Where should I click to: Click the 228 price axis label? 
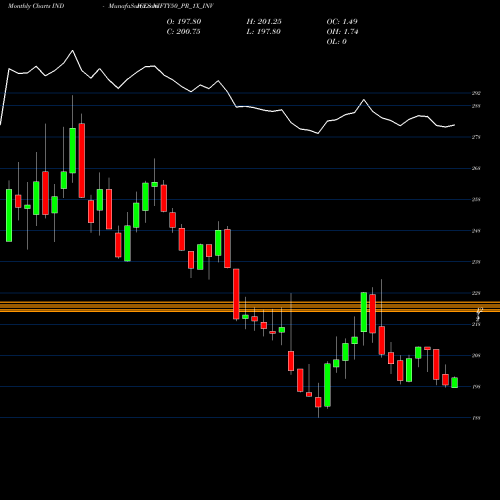pos(476,293)
